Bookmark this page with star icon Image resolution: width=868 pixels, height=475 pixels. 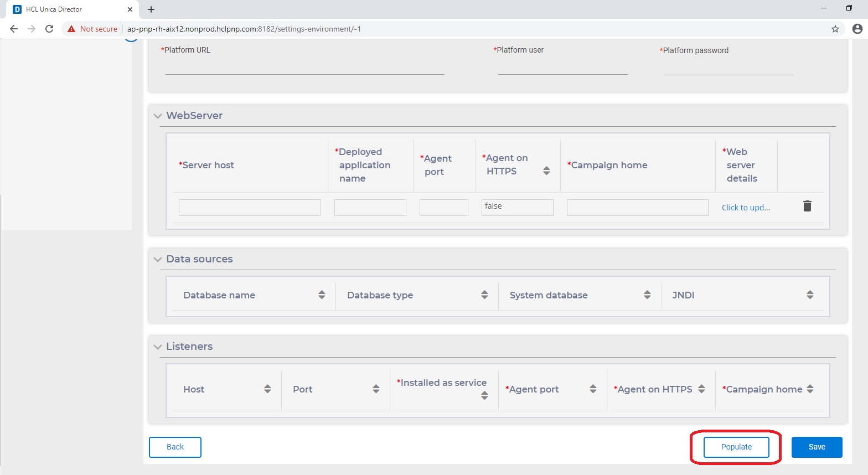[x=835, y=29]
